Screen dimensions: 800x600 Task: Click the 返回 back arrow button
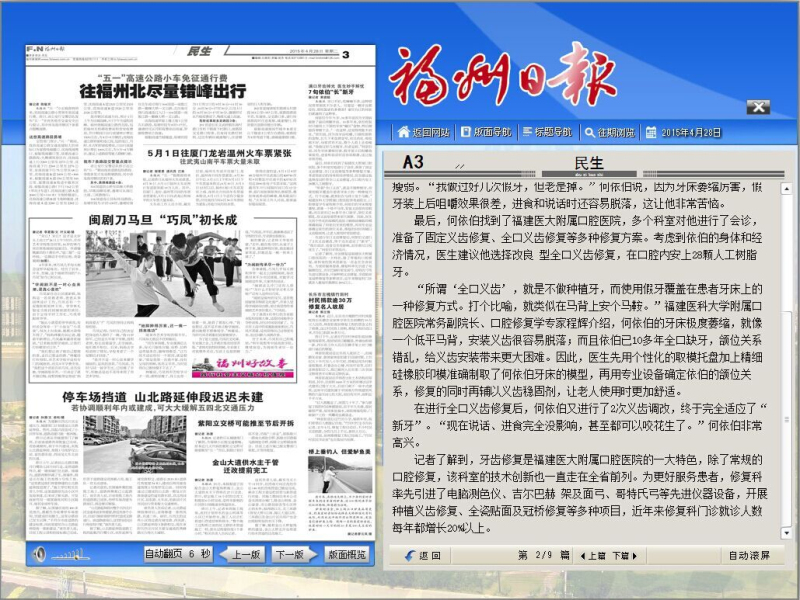point(422,555)
